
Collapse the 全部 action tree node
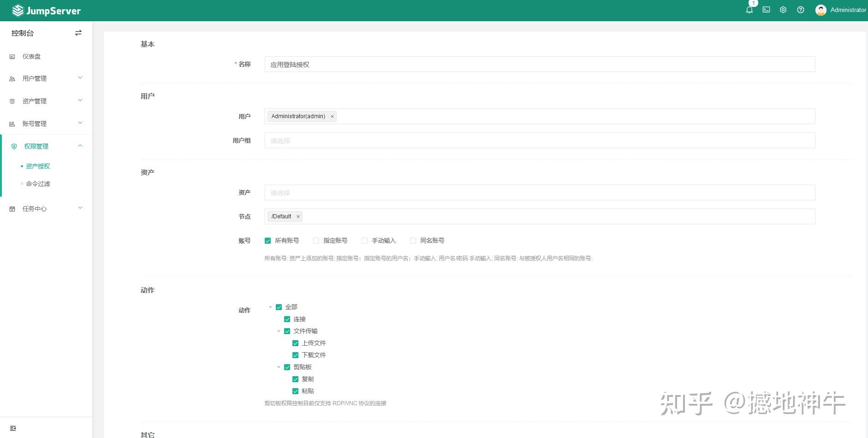(x=270, y=307)
